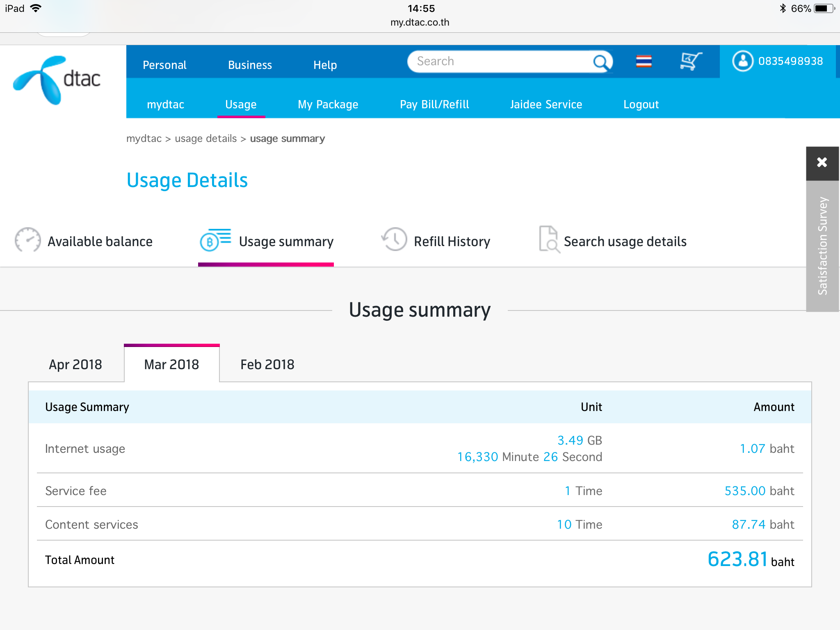
Task: Open the shopping cart icon
Action: (x=691, y=62)
